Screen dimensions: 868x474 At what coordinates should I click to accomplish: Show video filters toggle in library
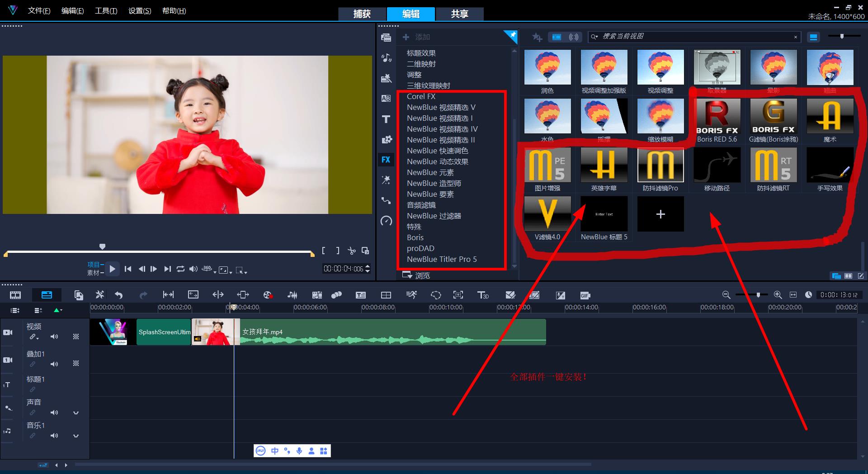(x=557, y=37)
